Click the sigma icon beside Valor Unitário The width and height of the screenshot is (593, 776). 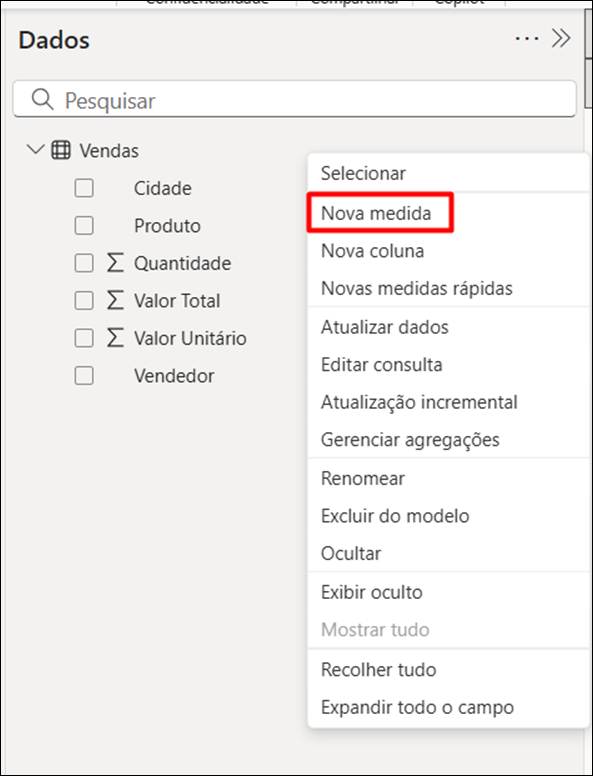coord(115,339)
